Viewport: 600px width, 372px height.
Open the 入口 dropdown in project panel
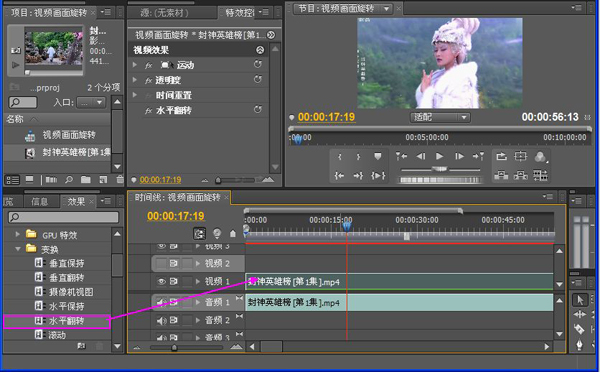coord(91,103)
